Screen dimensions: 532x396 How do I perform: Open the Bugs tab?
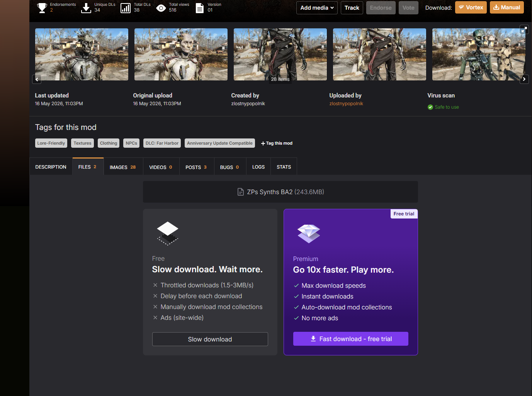coord(229,167)
